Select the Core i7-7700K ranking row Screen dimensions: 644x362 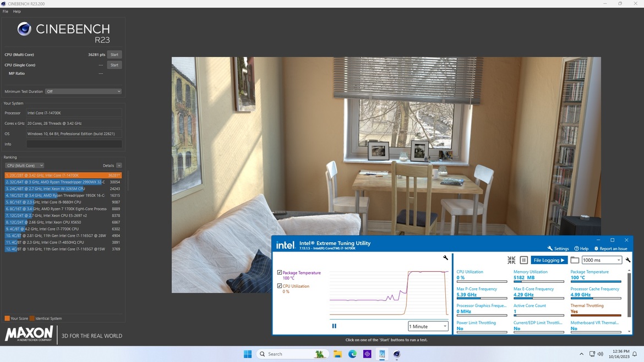click(63, 229)
